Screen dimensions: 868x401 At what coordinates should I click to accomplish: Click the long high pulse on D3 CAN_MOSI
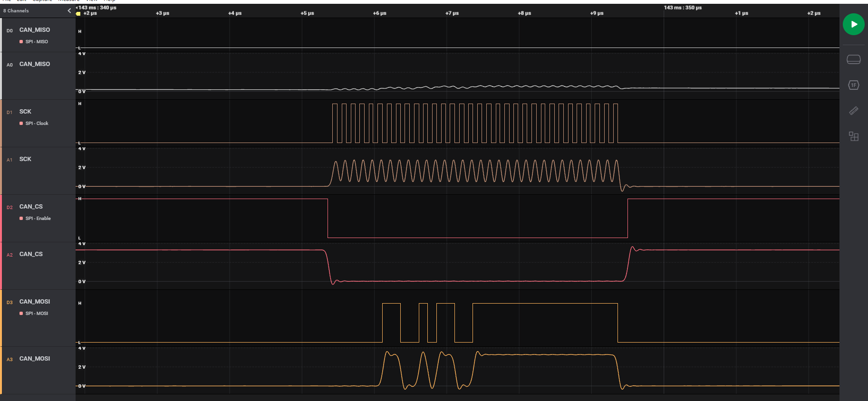tap(545, 323)
